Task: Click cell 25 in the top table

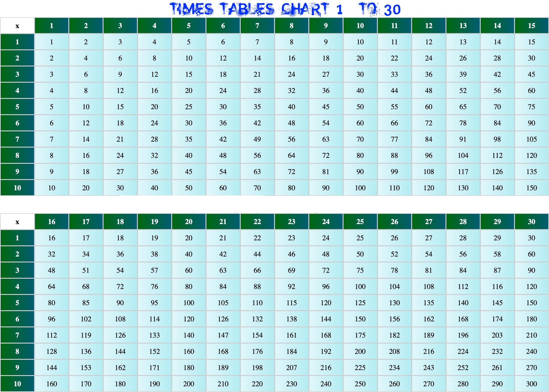Action: (x=189, y=107)
